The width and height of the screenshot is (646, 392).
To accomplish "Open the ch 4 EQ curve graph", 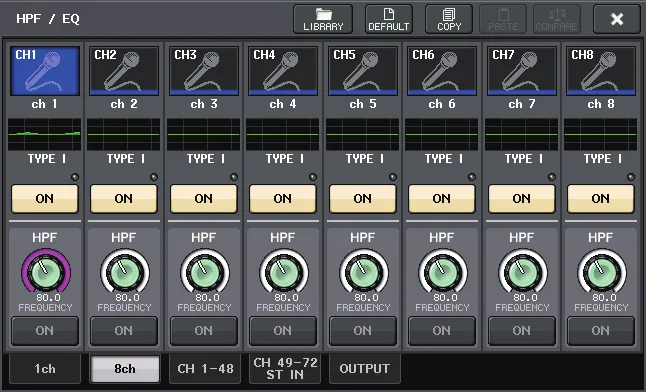I will point(283,134).
